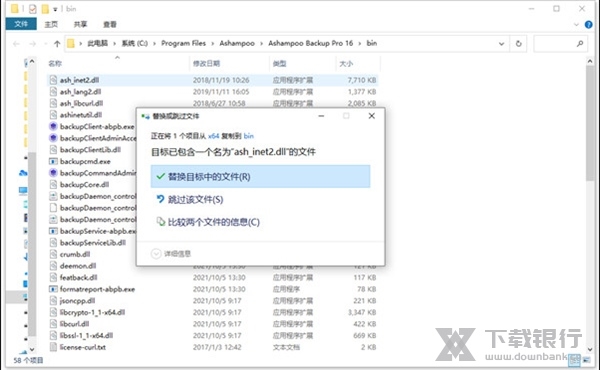
Task: Select the backupClient-abpb.exe icon
Action: (x=54, y=126)
